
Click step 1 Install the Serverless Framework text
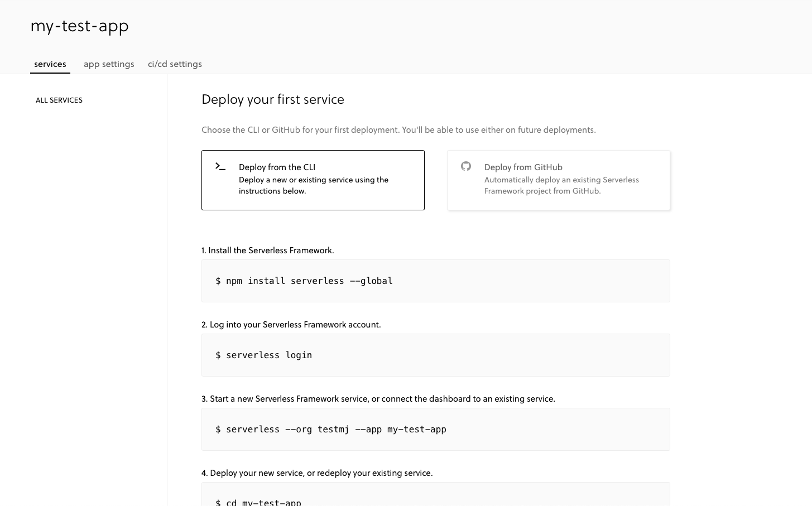coord(268,250)
